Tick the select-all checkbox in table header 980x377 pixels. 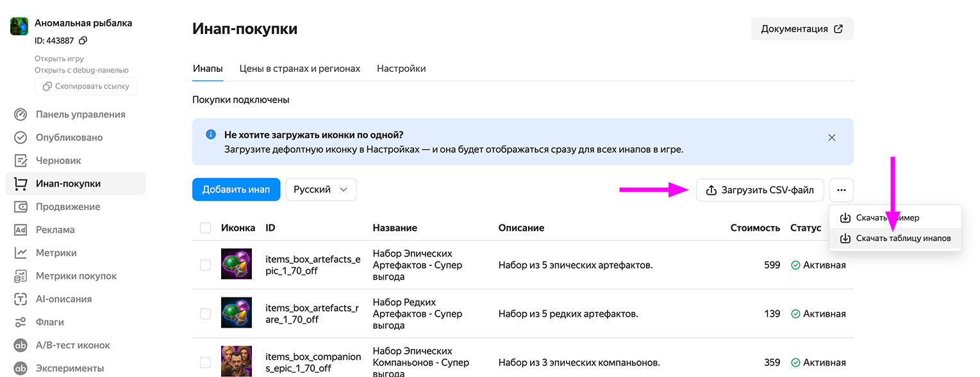coord(205,228)
